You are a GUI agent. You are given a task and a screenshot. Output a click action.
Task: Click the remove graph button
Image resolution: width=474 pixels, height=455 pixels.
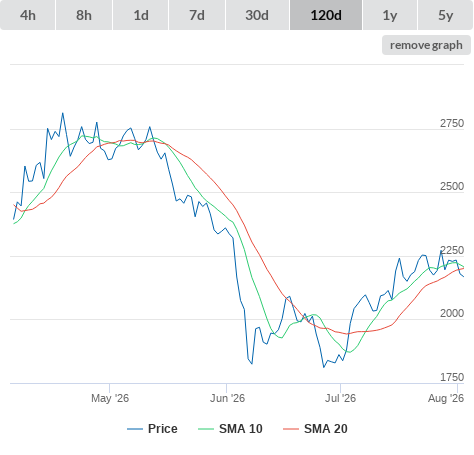click(426, 45)
